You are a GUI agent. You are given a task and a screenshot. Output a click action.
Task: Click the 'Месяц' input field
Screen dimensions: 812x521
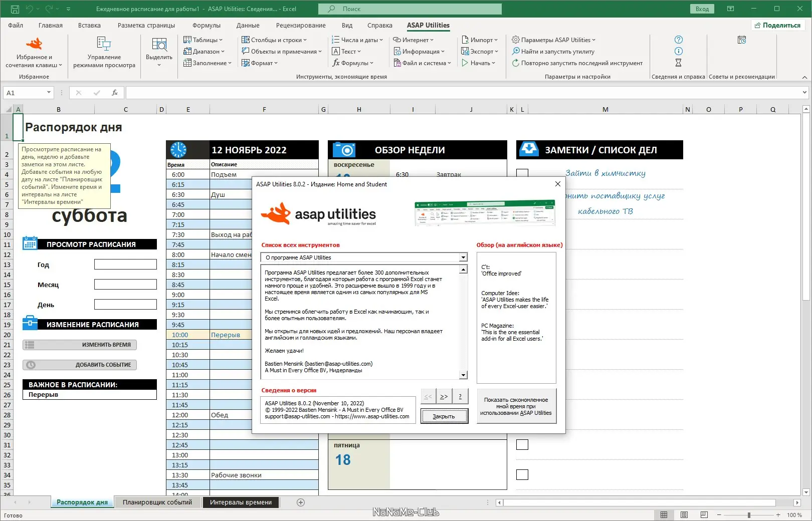(125, 284)
